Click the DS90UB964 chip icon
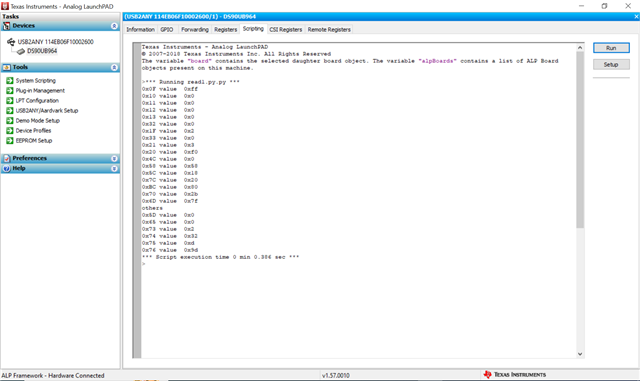Viewport: 640px width, 381px height. pos(21,51)
